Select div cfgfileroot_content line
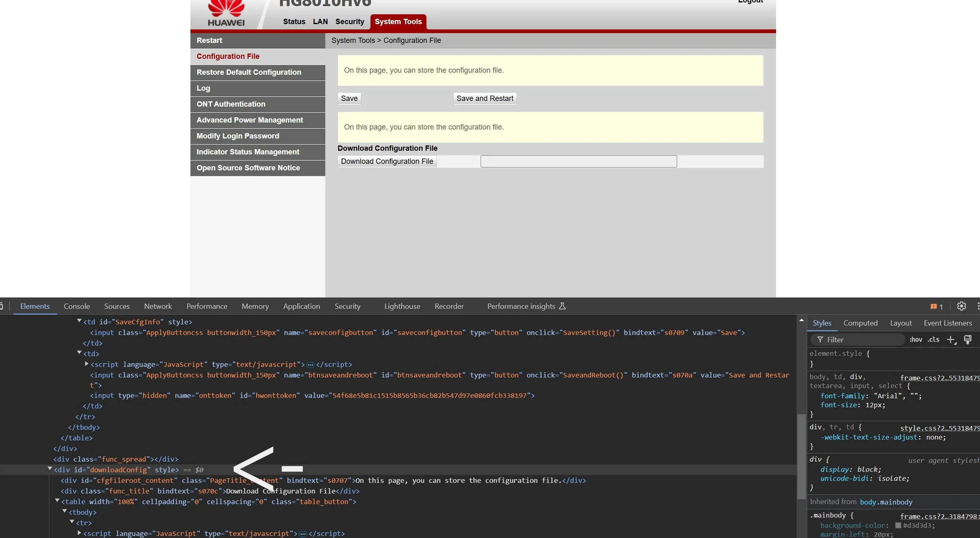This screenshot has width=980, height=538. (323, 480)
